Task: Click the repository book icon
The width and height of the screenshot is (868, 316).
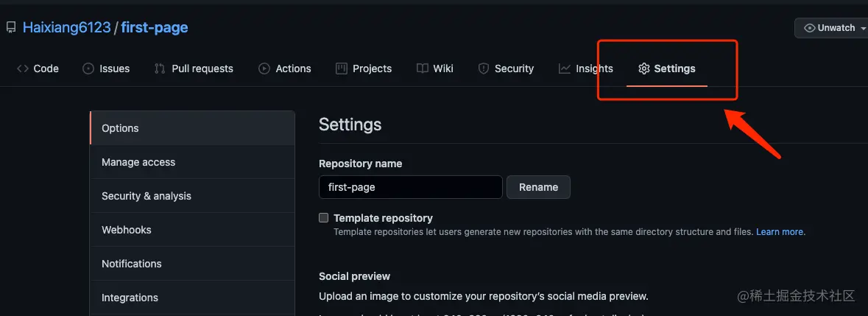Action: (x=11, y=28)
